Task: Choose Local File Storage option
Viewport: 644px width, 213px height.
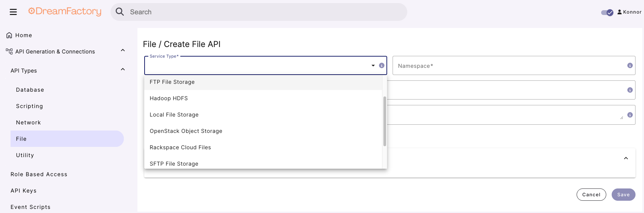Action: (263, 115)
